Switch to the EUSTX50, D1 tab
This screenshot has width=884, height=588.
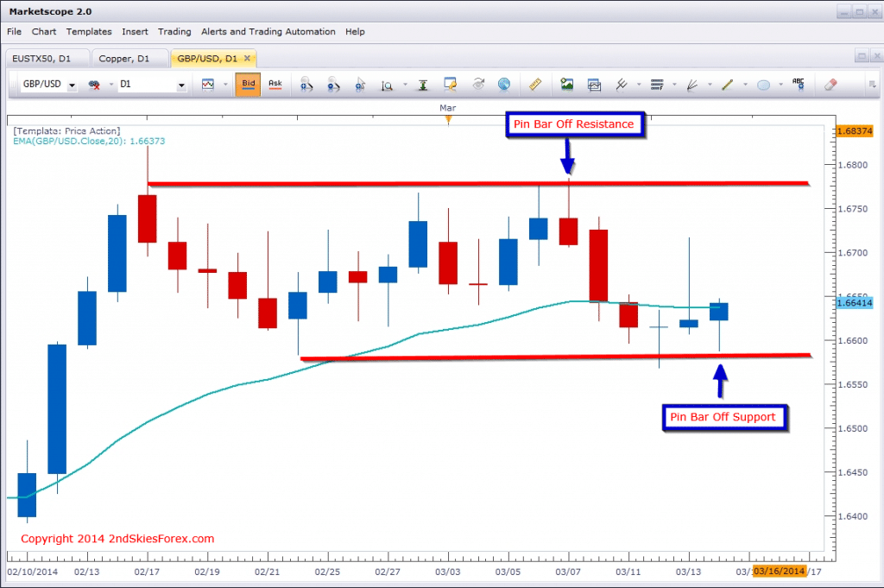(47, 59)
